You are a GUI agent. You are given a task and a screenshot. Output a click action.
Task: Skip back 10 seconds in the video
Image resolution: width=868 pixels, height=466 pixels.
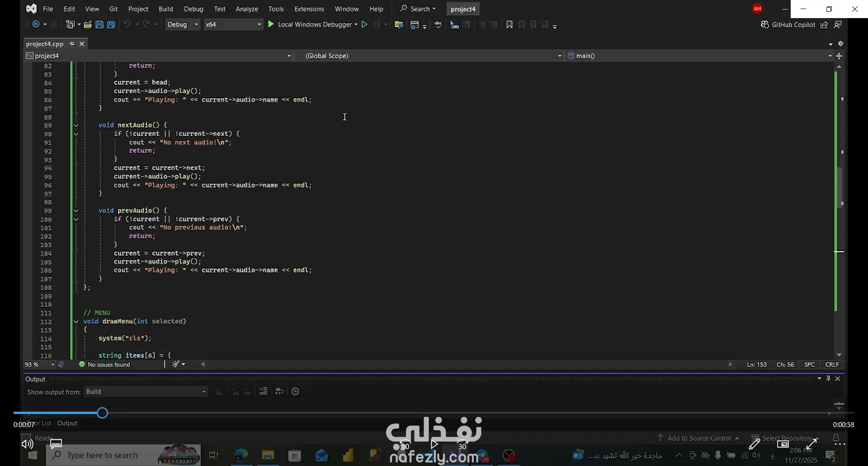tap(405, 445)
